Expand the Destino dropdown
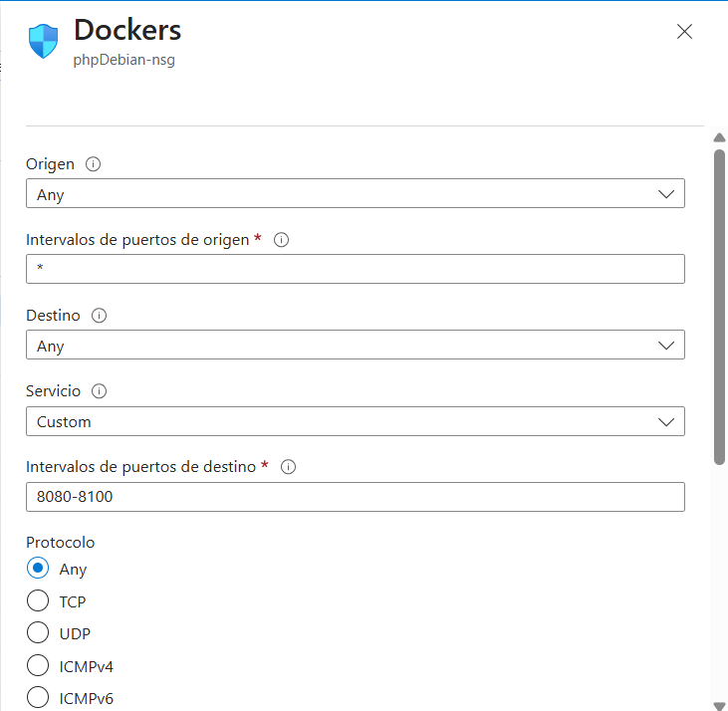Screen dimensions: 728x711 click(355, 346)
